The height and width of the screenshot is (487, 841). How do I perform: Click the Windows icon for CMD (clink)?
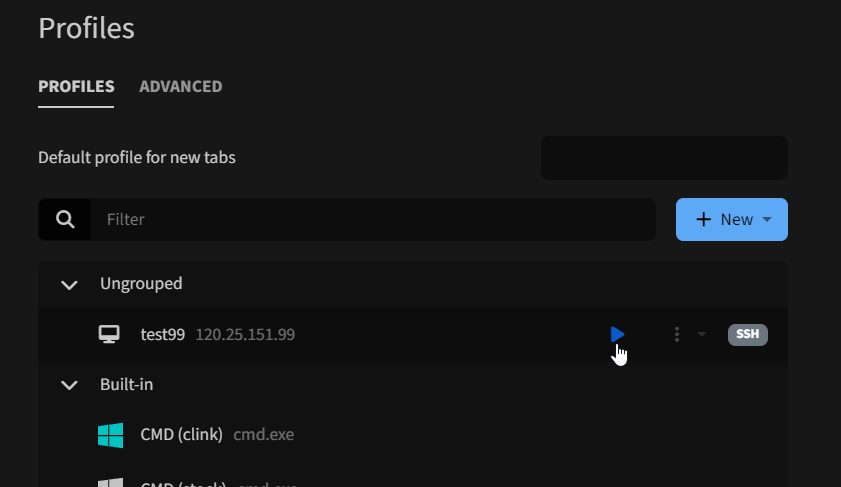pyautogui.click(x=110, y=435)
